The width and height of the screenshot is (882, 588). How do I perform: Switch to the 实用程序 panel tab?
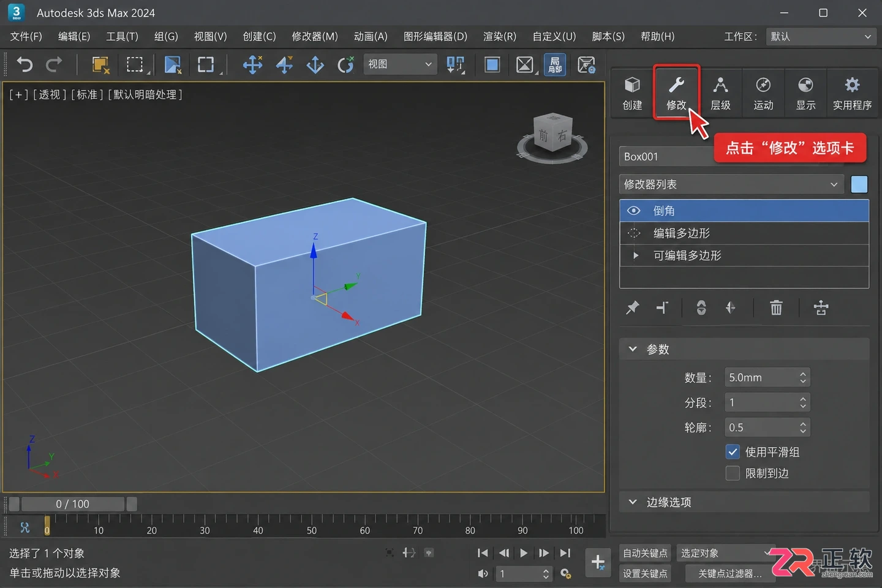click(x=852, y=93)
